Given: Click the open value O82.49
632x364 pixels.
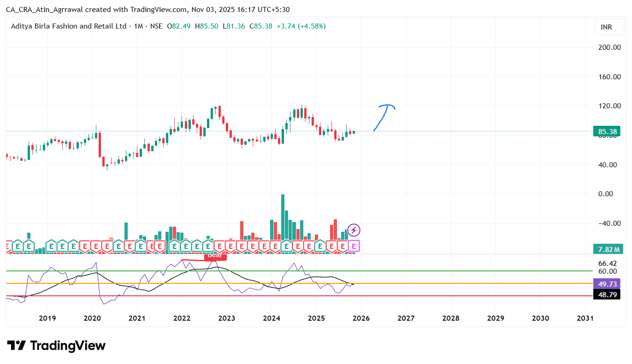Looking at the screenshot, I should 178,26.
